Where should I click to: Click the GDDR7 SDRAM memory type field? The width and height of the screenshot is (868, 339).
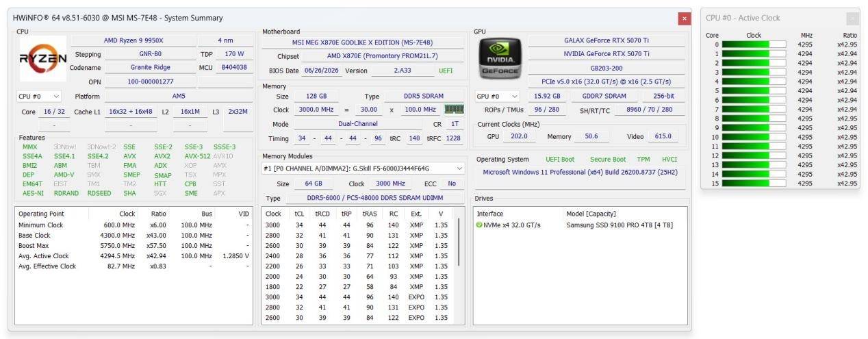tap(606, 97)
